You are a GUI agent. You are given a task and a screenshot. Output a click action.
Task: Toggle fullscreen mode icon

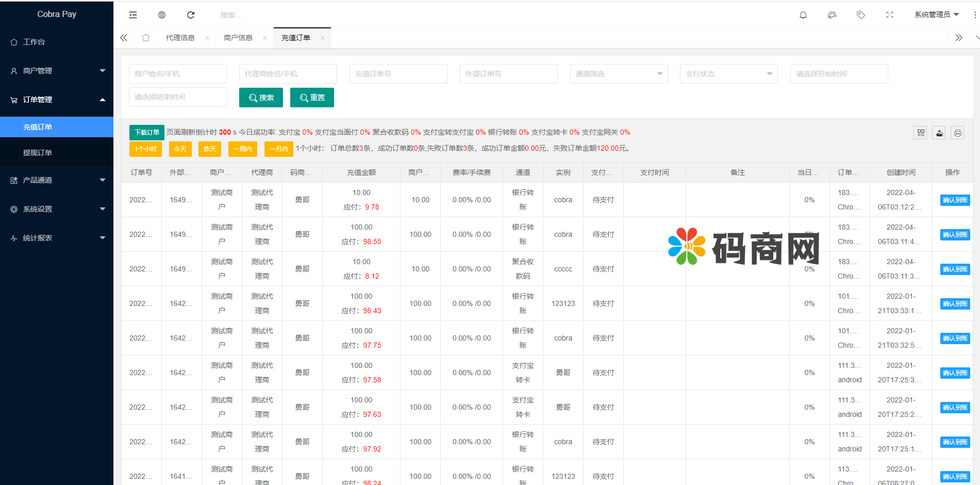pyautogui.click(x=889, y=15)
